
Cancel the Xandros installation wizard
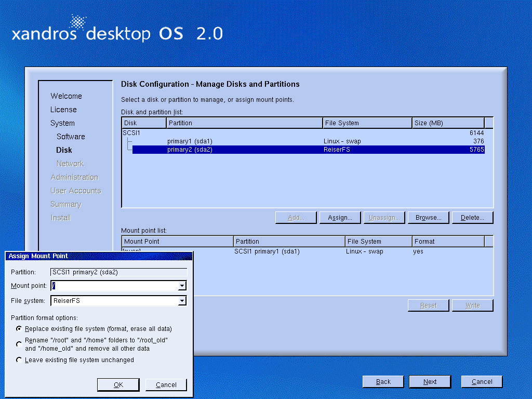click(482, 382)
